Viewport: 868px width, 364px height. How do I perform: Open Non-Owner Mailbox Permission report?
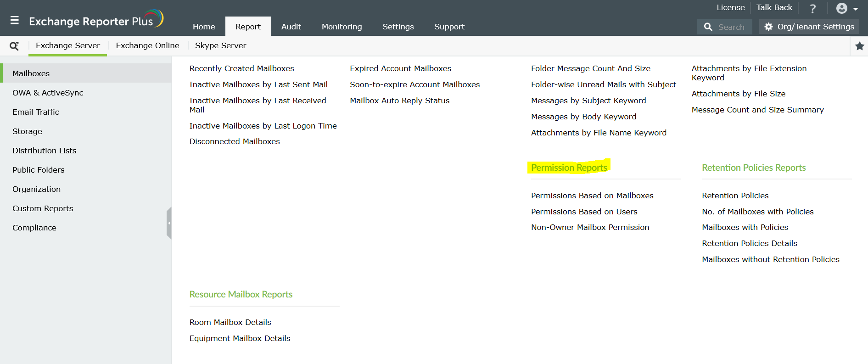(x=590, y=227)
